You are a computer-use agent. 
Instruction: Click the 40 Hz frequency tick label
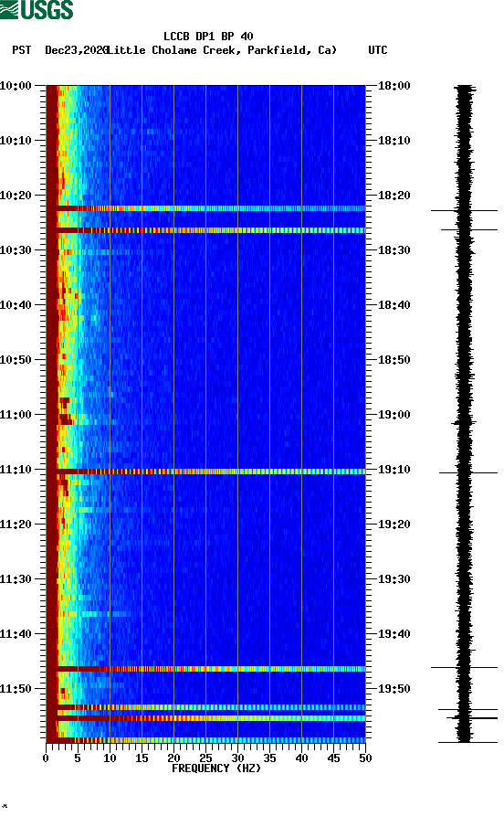click(x=301, y=758)
